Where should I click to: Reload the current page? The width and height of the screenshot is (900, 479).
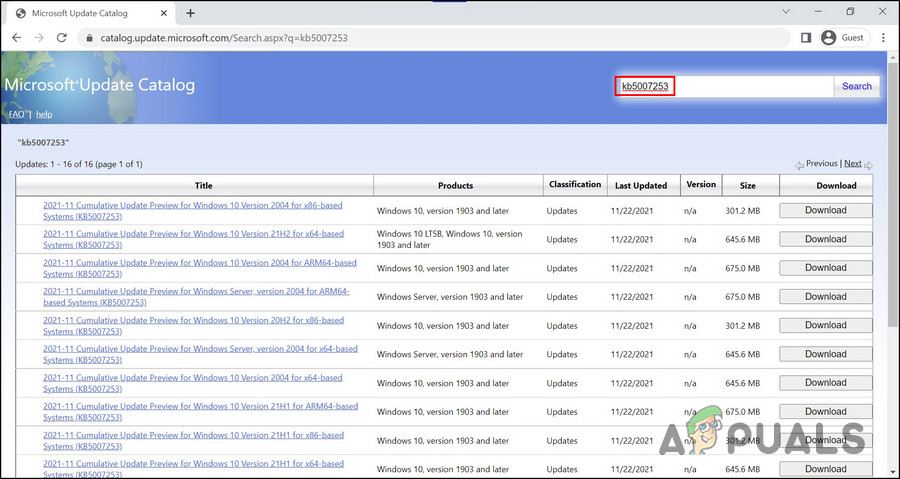click(62, 38)
